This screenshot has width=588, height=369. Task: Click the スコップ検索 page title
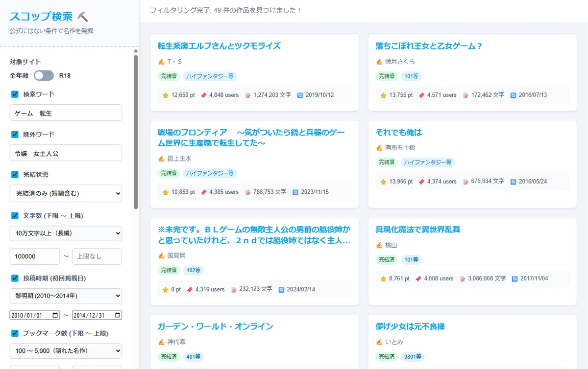(42, 17)
